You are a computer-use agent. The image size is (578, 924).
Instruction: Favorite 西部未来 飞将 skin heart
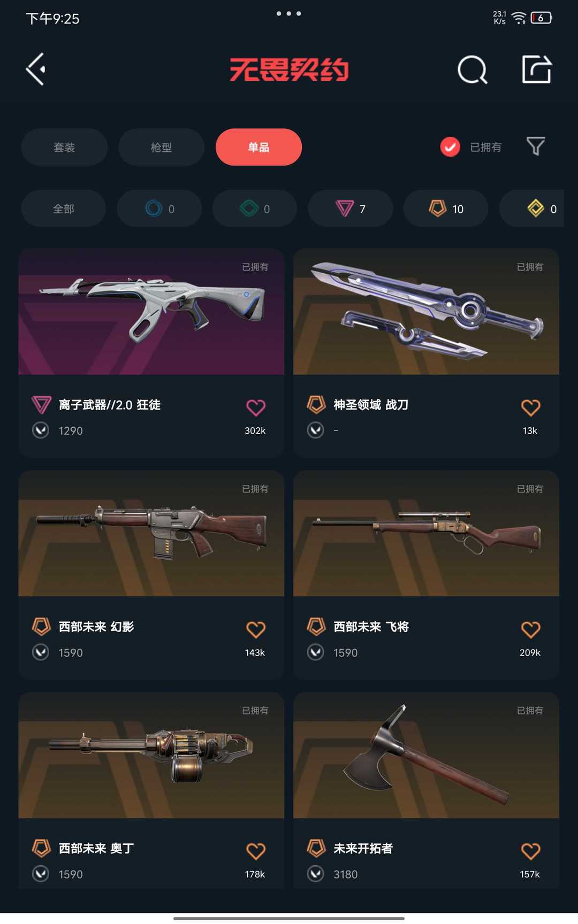click(x=530, y=629)
